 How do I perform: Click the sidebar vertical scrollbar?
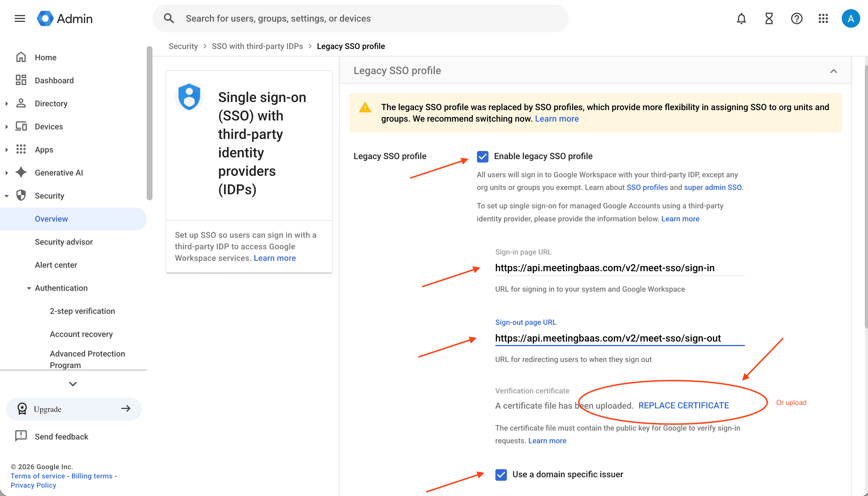tap(149, 123)
